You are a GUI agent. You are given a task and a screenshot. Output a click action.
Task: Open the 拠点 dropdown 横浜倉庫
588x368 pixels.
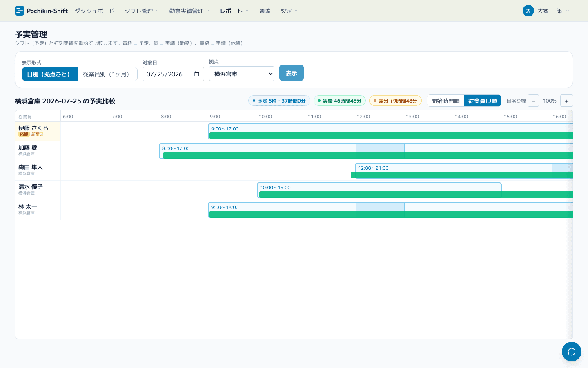coord(242,74)
